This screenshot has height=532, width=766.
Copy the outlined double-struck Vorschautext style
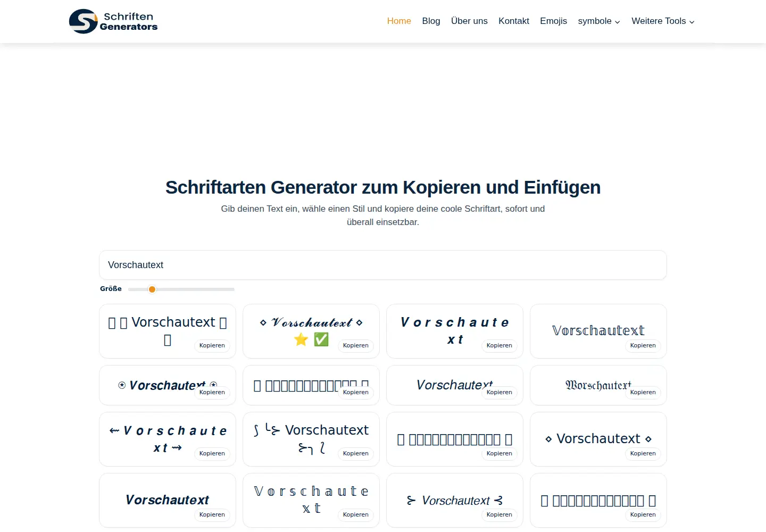(643, 345)
